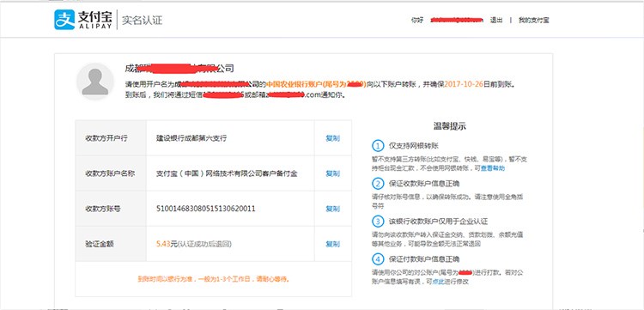Click the Alipay logo icon
644x310 pixels.
tap(64, 20)
